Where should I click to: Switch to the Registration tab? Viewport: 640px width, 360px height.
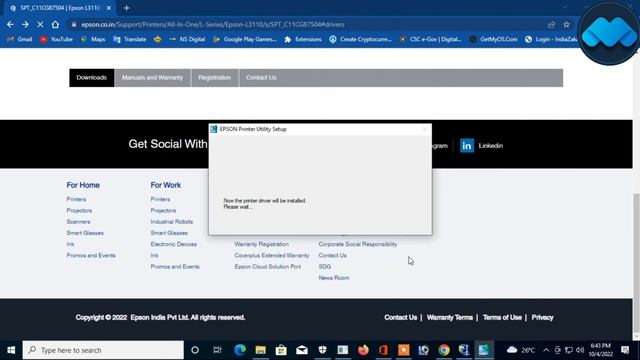215,78
